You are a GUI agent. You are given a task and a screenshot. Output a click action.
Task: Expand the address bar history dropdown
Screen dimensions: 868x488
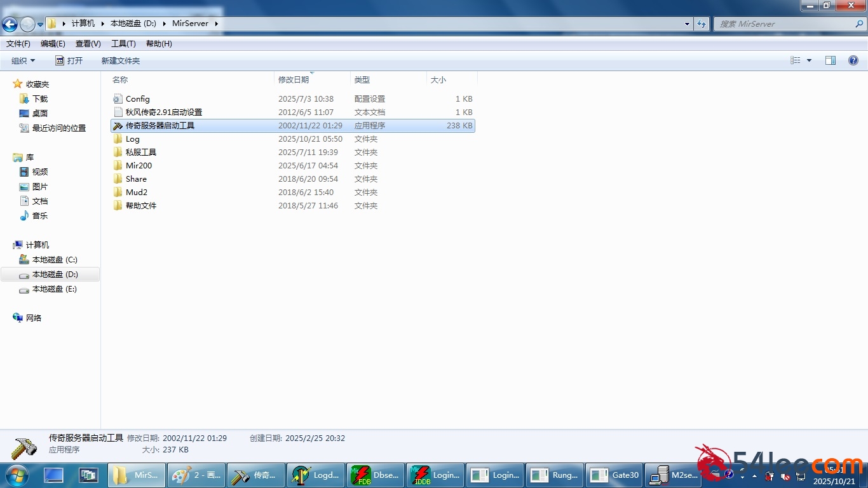pyautogui.click(x=687, y=24)
